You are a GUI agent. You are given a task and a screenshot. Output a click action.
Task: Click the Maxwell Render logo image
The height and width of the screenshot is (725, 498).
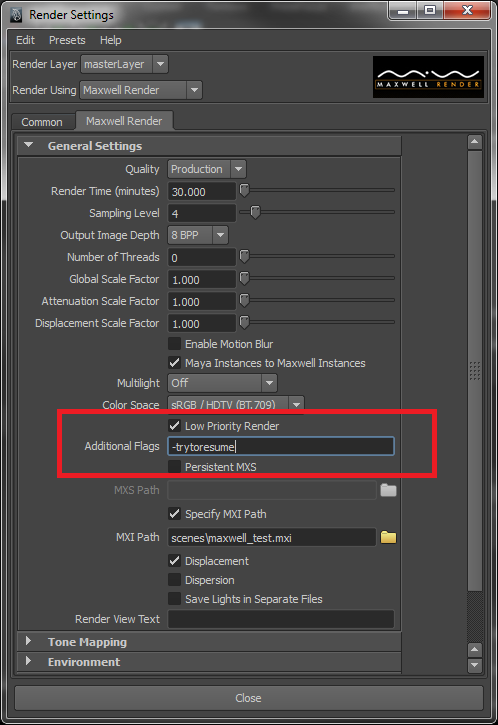click(x=428, y=77)
